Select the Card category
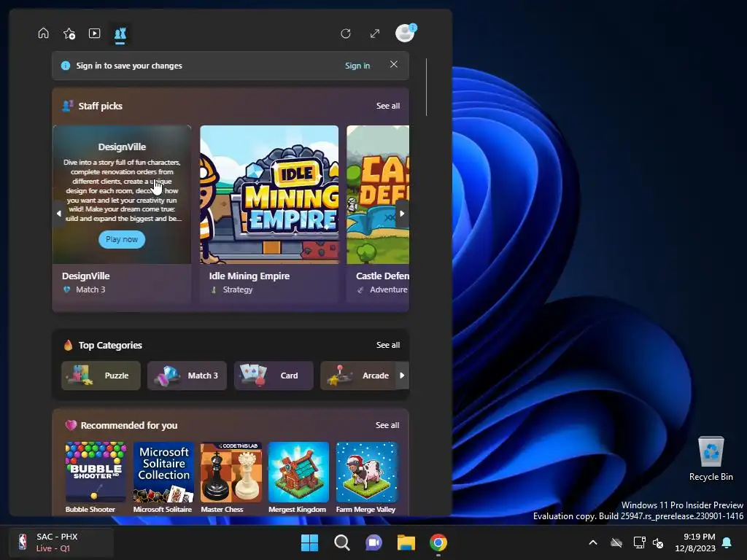Viewport: 747px width, 560px height. 274,376
